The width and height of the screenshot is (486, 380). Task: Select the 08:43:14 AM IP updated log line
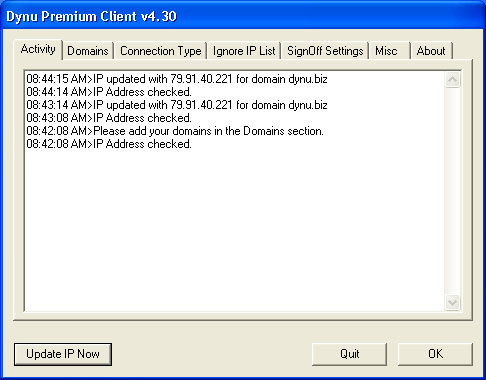(177, 105)
